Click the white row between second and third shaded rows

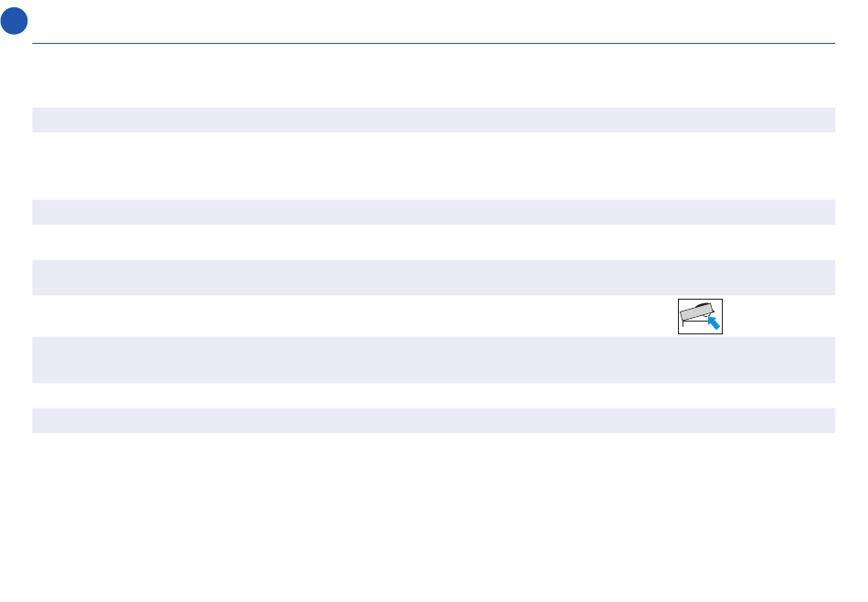pos(433,242)
